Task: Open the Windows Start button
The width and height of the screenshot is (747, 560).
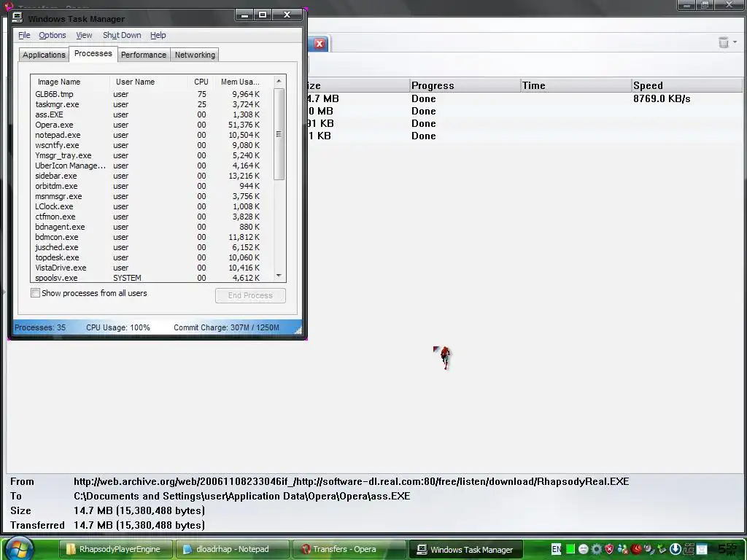Action: tap(18, 548)
